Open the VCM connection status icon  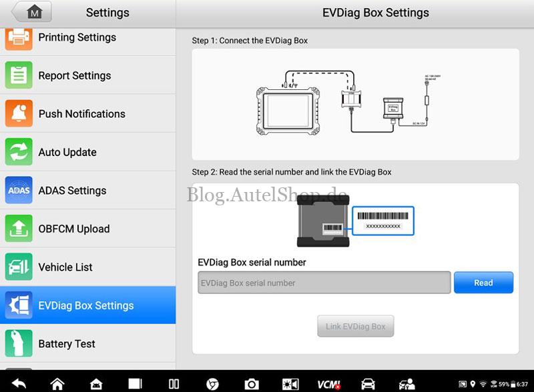coord(328,384)
